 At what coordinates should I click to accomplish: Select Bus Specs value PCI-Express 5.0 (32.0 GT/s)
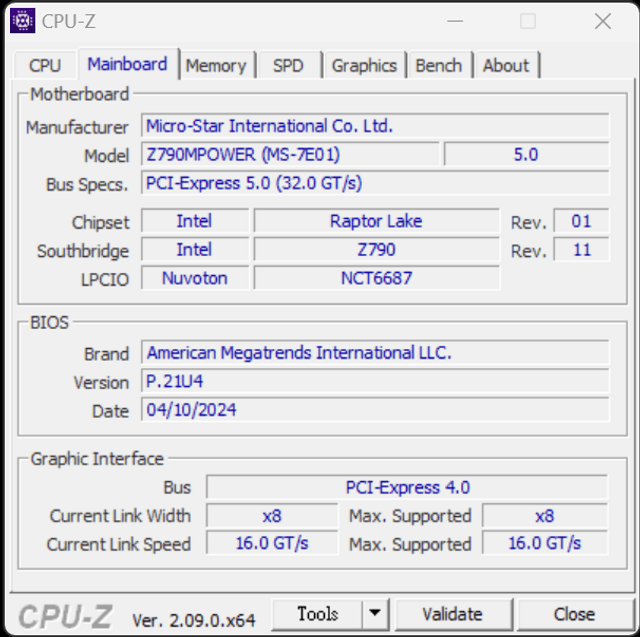coord(375,183)
